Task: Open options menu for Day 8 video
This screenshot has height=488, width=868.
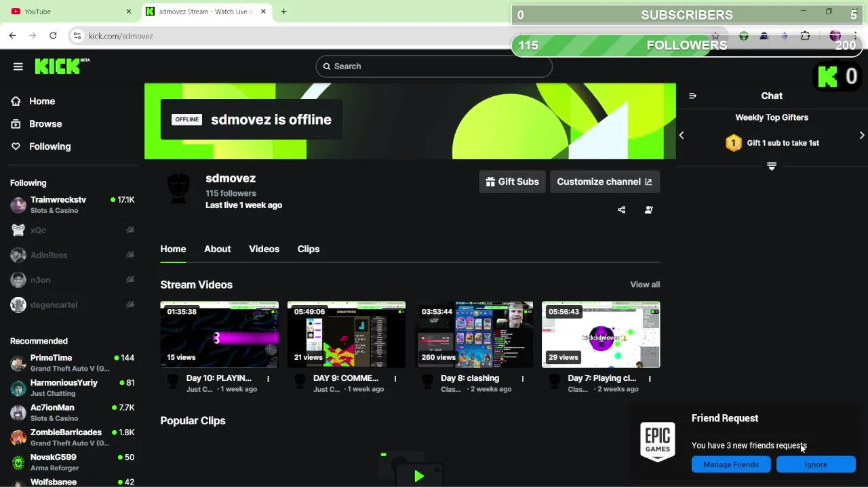Action: pos(522,379)
